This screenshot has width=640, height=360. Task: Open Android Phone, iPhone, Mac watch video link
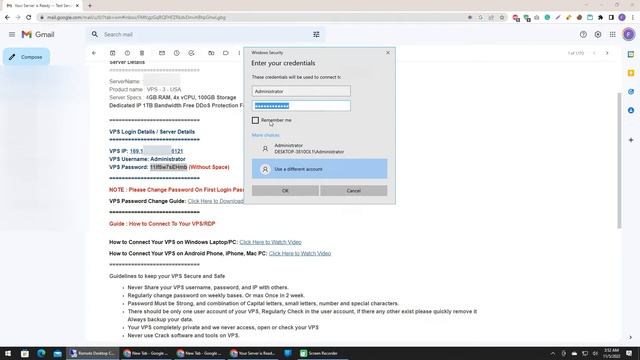pos(300,253)
